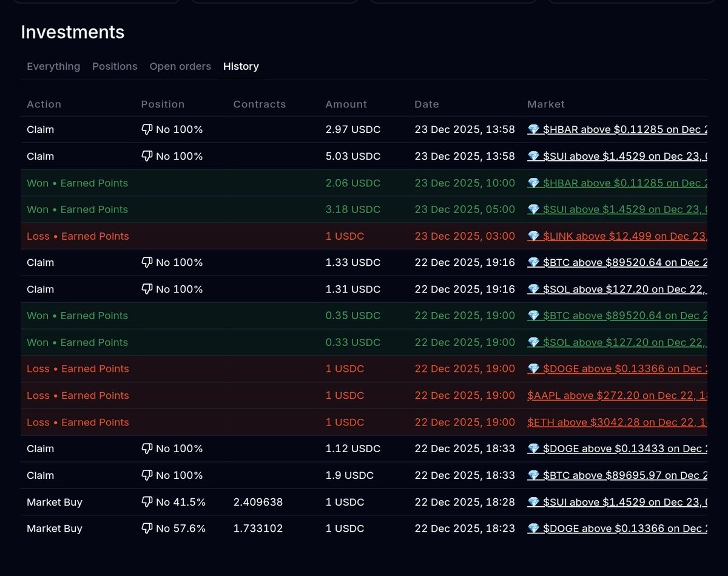Click diamond icon before $DOGE above $0.13433

tap(533, 449)
